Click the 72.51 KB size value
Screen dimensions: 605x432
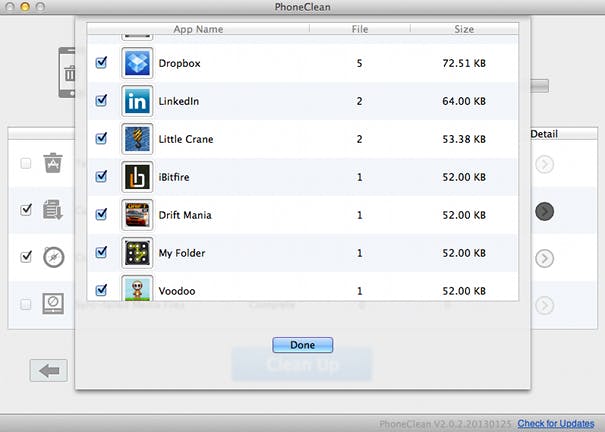tap(464, 63)
